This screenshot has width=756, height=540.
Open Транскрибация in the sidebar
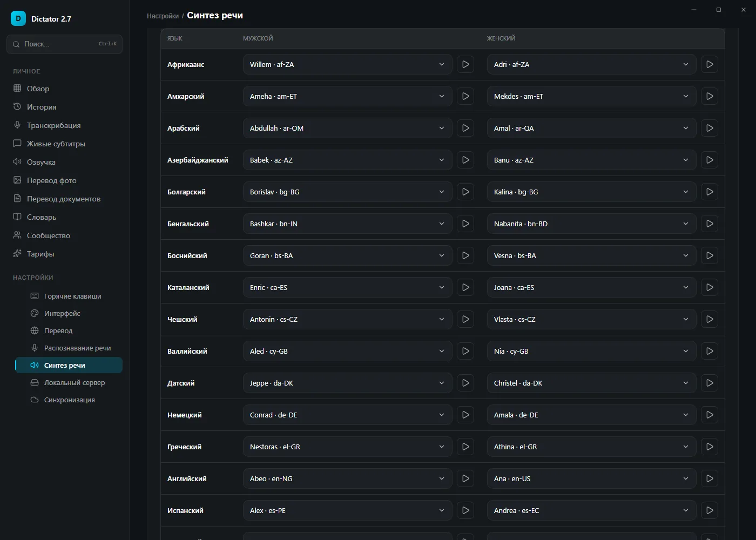pos(64,125)
